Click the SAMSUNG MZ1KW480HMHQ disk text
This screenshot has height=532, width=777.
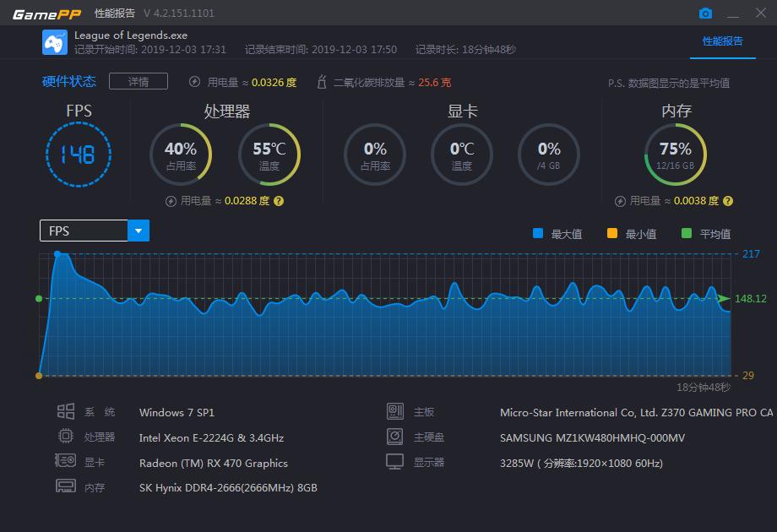pyautogui.click(x=593, y=438)
